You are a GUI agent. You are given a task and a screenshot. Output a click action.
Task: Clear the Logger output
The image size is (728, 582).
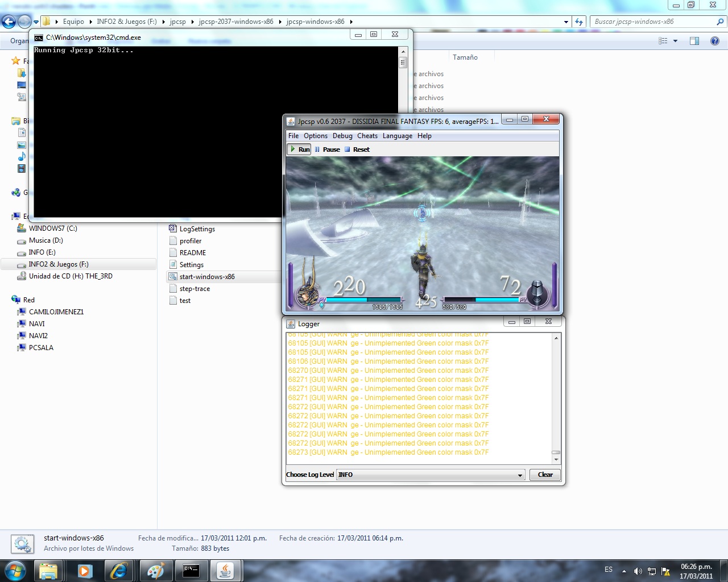click(545, 475)
